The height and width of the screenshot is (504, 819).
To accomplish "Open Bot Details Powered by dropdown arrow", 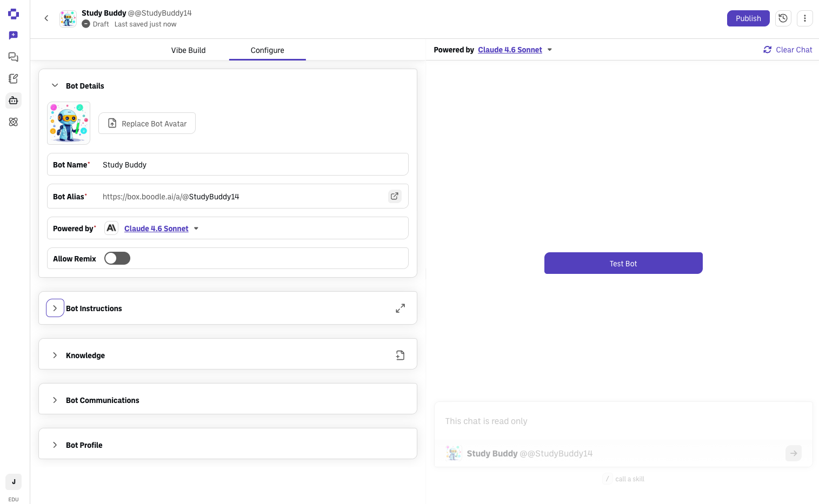I will tap(196, 229).
